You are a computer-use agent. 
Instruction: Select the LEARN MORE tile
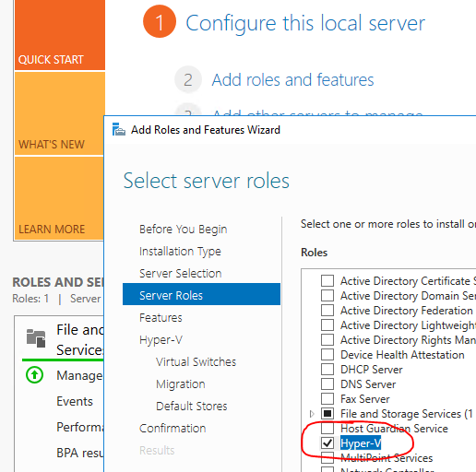click(x=59, y=198)
